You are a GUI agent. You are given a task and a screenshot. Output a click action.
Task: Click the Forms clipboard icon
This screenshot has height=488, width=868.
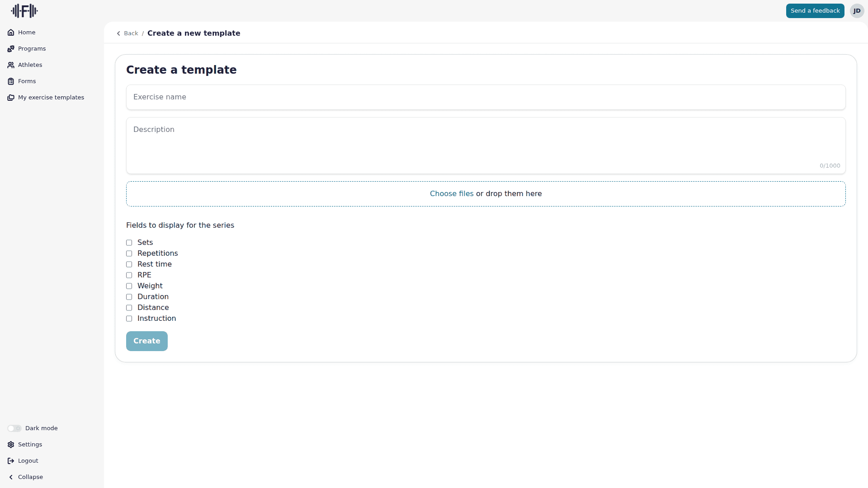11,81
